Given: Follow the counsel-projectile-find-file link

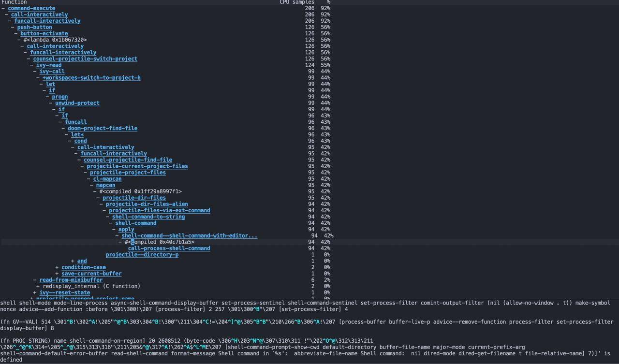Looking at the screenshot, I should click(x=128, y=160).
